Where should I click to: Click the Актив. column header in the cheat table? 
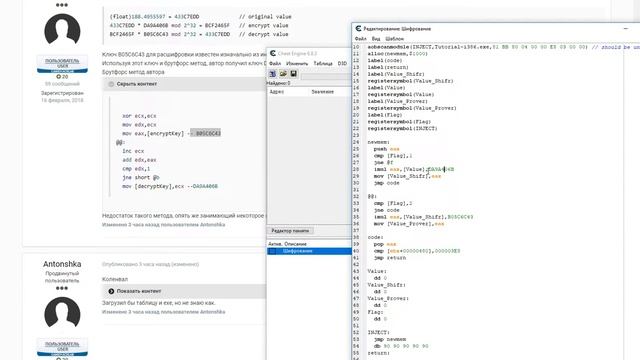(275, 244)
